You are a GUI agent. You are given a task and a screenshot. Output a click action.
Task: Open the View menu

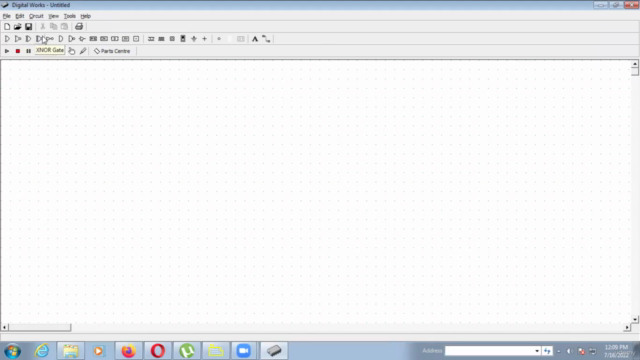pyautogui.click(x=53, y=16)
